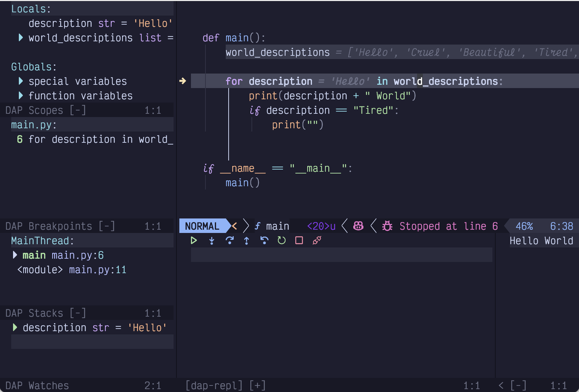Click the 'description str = Hello' local variable

[101, 23]
